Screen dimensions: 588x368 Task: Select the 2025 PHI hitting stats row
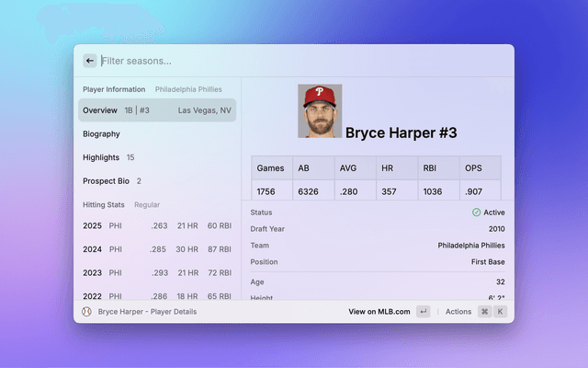(x=156, y=226)
